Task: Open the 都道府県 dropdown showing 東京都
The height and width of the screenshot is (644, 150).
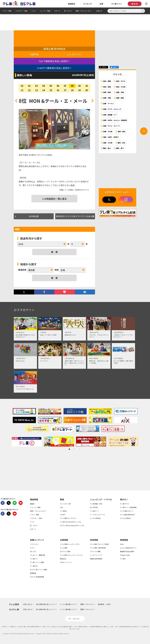Action: (40, 270)
